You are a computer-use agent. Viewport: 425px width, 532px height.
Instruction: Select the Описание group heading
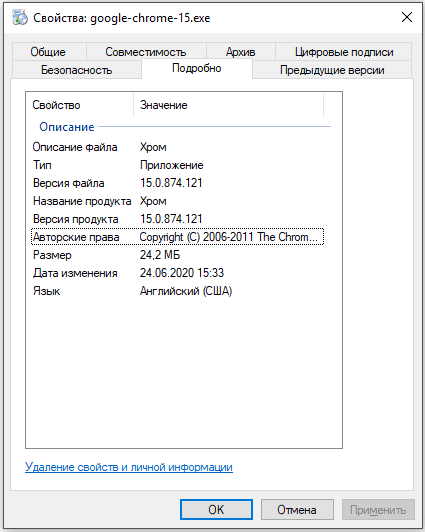[67, 127]
